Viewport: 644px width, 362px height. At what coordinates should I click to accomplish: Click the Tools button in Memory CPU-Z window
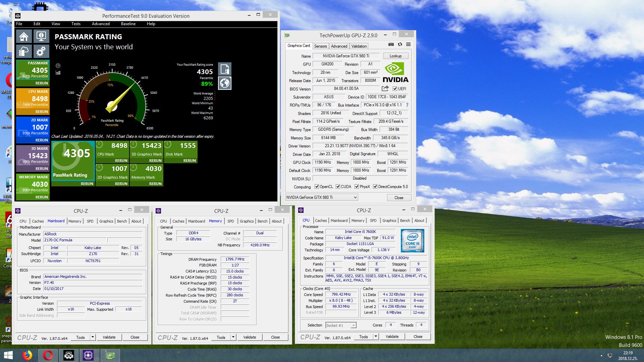click(x=221, y=337)
